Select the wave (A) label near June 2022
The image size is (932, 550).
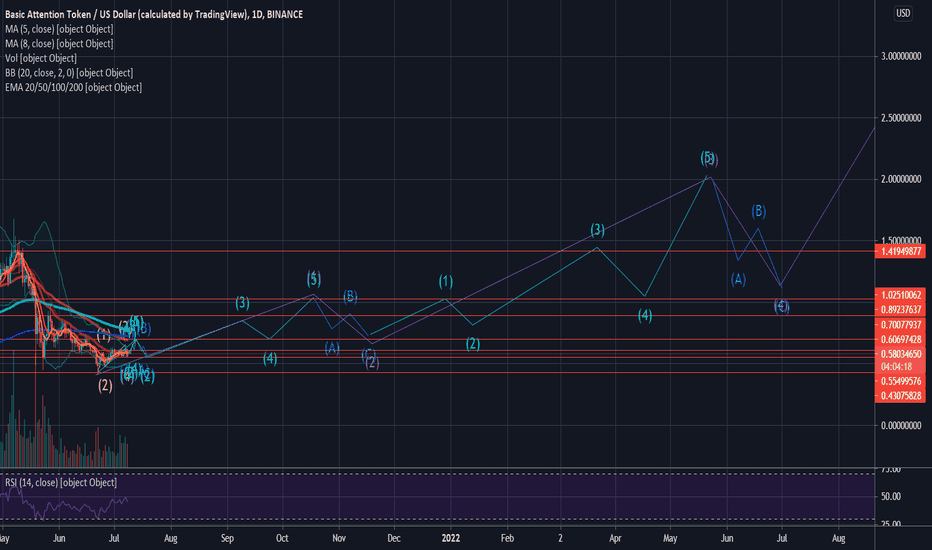738,279
